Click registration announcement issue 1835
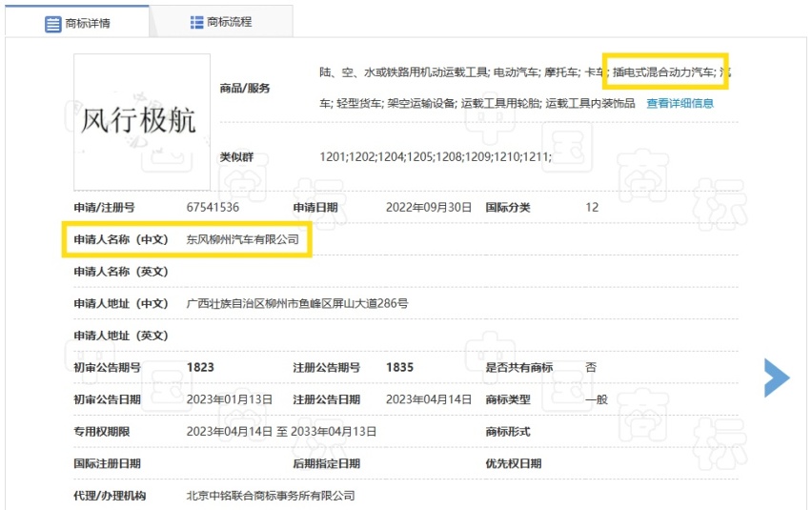 click(x=399, y=367)
